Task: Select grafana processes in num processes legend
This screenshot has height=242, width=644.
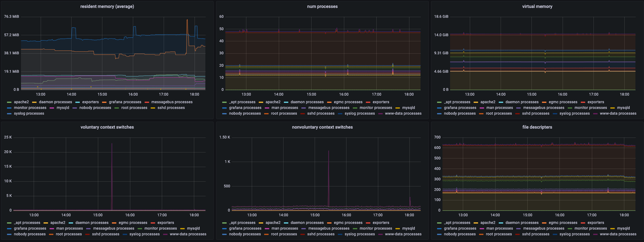Action: pos(245,108)
